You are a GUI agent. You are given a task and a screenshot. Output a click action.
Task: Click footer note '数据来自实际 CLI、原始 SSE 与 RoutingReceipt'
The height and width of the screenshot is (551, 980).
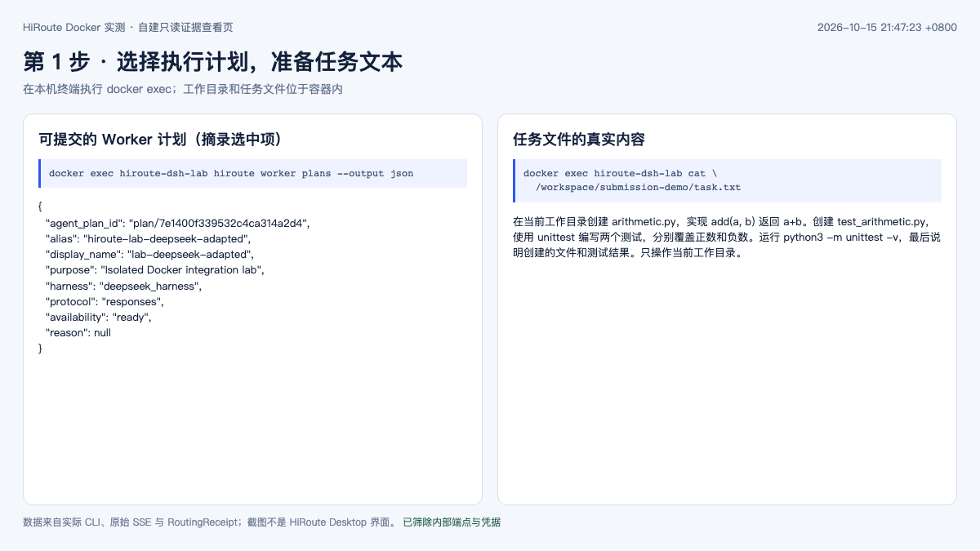click(130, 522)
